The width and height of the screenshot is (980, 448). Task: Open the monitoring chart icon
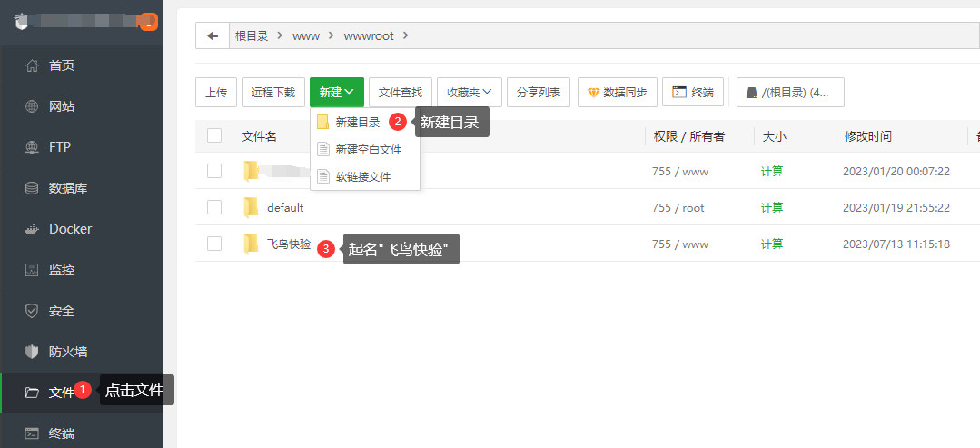click(32, 270)
